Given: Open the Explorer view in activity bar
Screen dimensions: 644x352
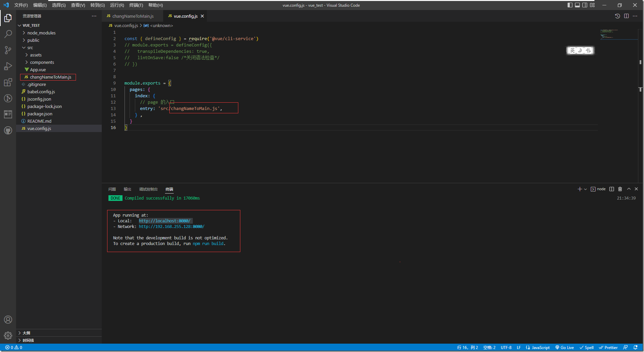Looking at the screenshot, I should click(8, 18).
